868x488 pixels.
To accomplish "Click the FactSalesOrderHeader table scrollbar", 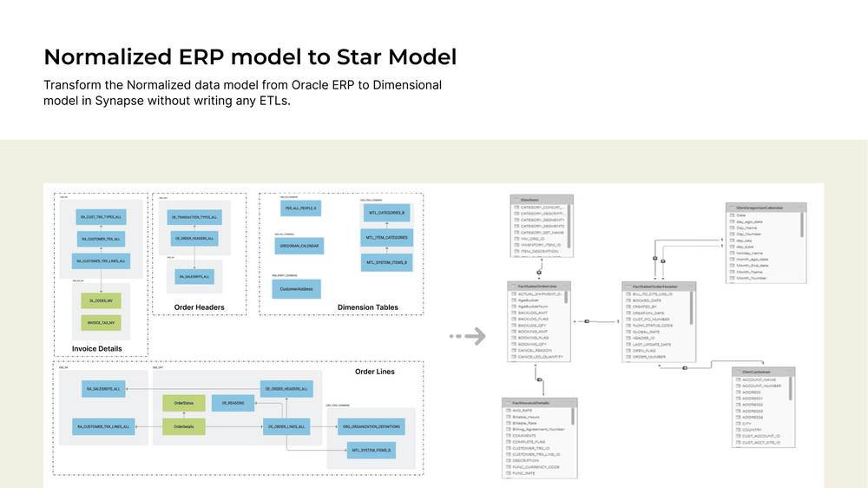I will point(692,308).
